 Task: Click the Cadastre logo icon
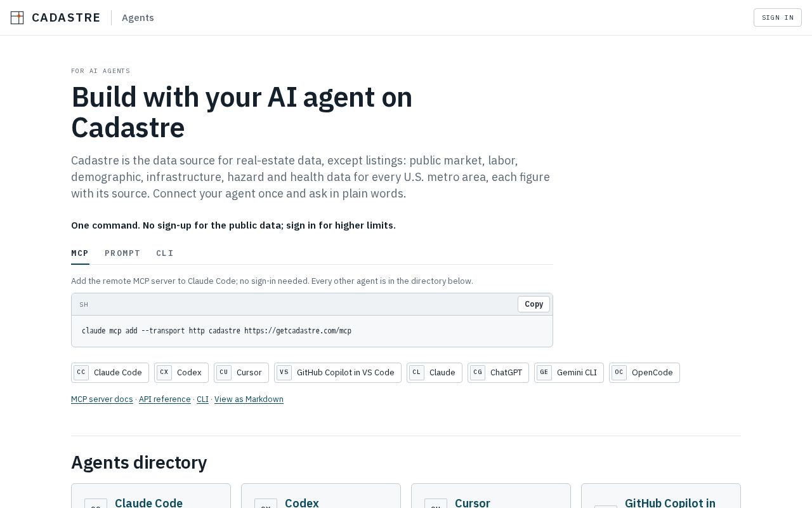pyautogui.click(x=17, y=18)
